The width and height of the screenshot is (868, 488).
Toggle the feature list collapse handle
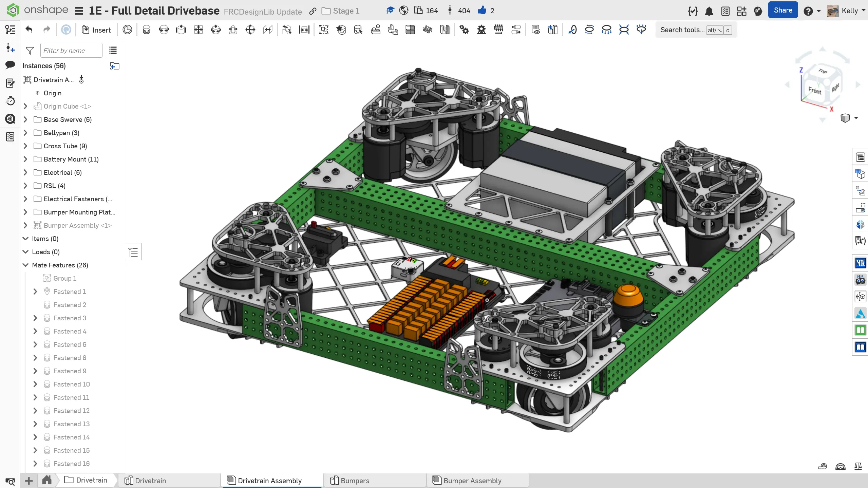click(133, 252)
